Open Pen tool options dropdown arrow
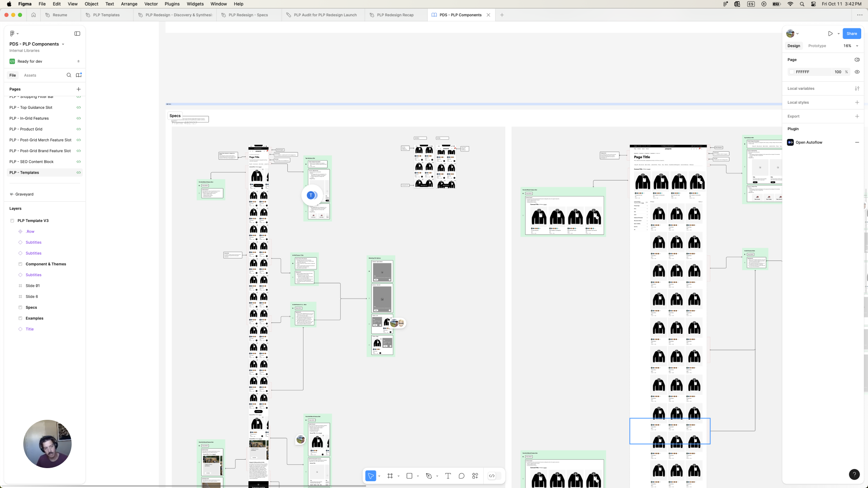This screenshot has width=868, height=488. pyautogui.click(x=437, y=476)
